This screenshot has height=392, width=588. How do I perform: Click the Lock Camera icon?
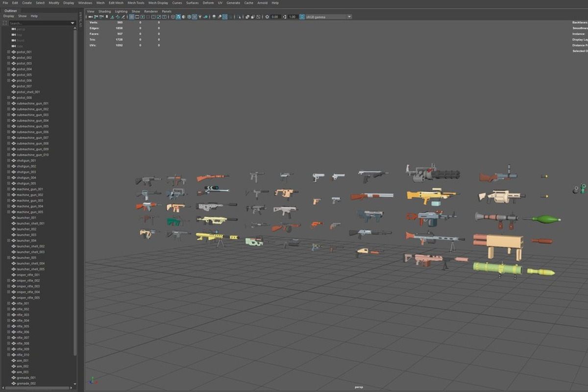pos(96,17)
